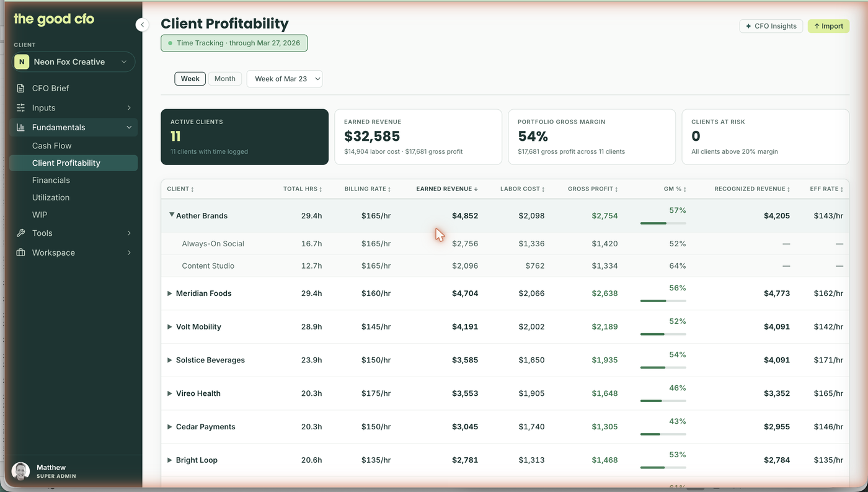The height and width of the screenshot is (492, 868).
Task: Open the Week of Mar 23 dropdown
Action: (x=285, y=79)
